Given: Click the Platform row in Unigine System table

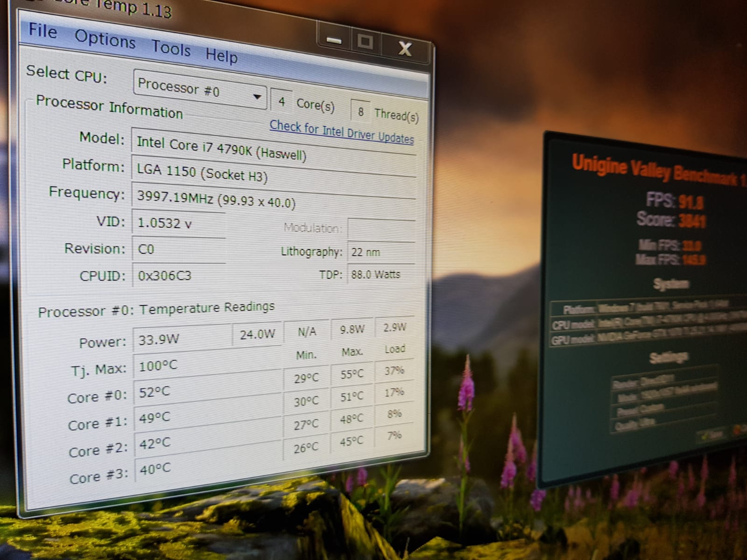Looking at the screenshot, I should pos(649,307).
